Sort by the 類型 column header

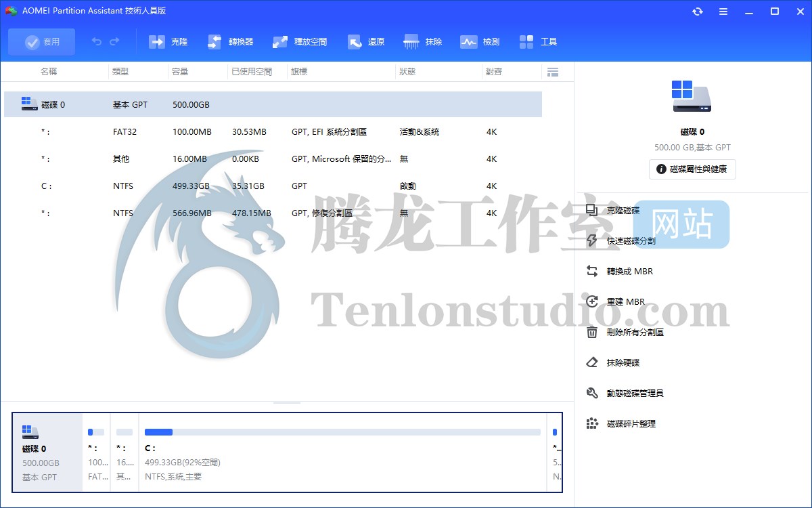point(120,72)
